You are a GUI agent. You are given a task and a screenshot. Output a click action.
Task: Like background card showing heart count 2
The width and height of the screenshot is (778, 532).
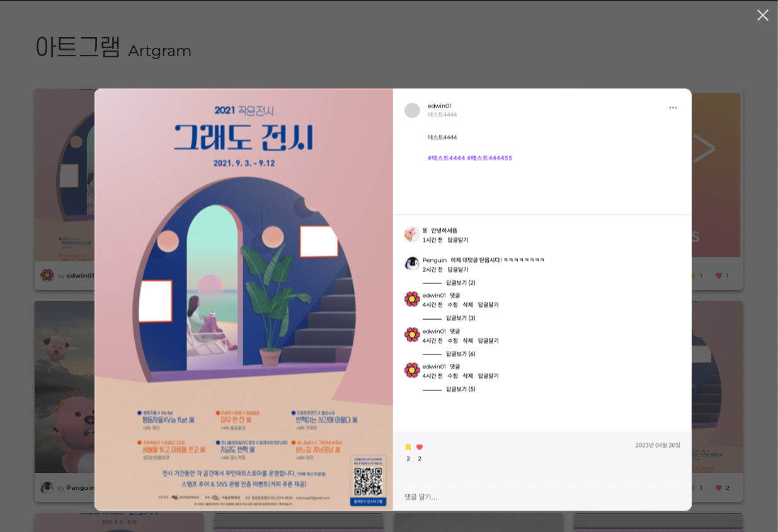tap(719, 488)
